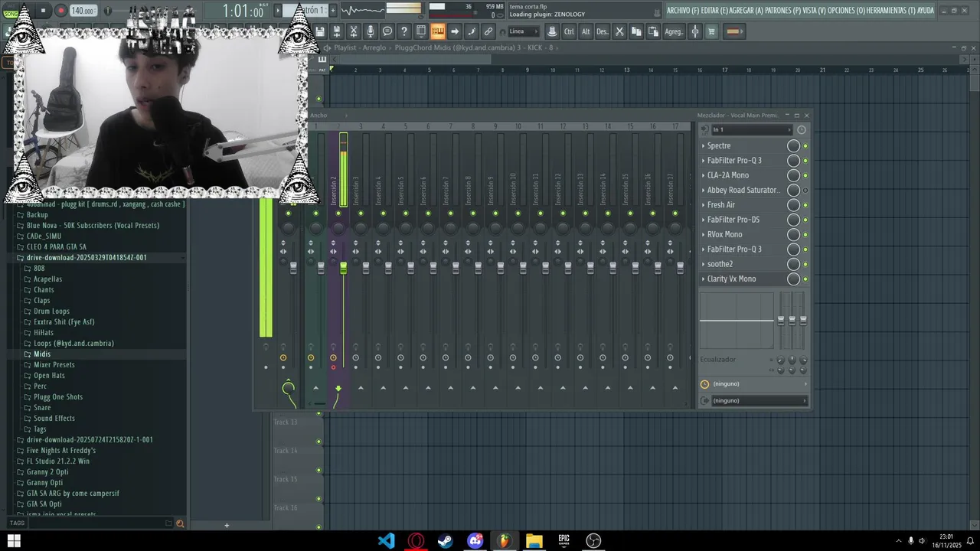
Task: Click the Inserción 10 volume fader
Action: (523, 267)
